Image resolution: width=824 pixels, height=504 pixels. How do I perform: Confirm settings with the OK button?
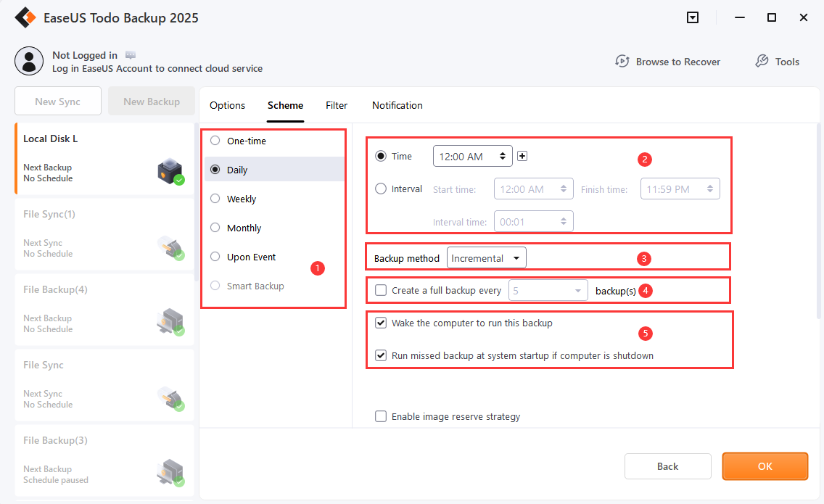[765, 466]
